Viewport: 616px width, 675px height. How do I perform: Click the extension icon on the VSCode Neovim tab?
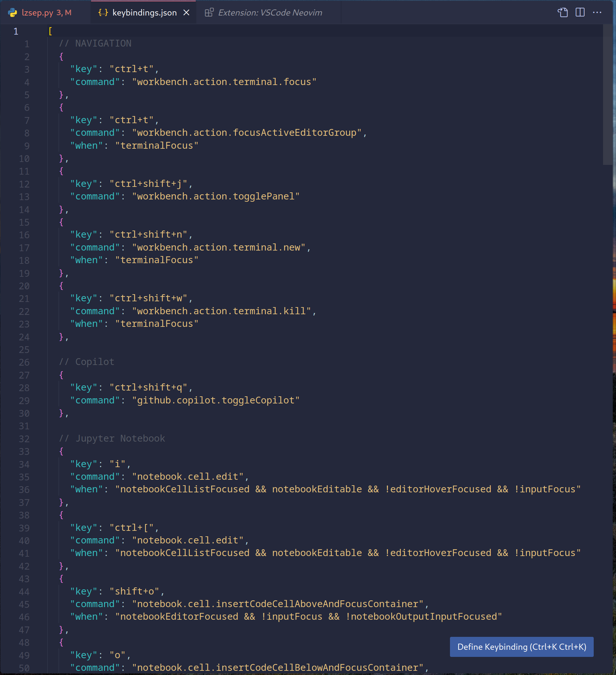(x=209, y=12)
